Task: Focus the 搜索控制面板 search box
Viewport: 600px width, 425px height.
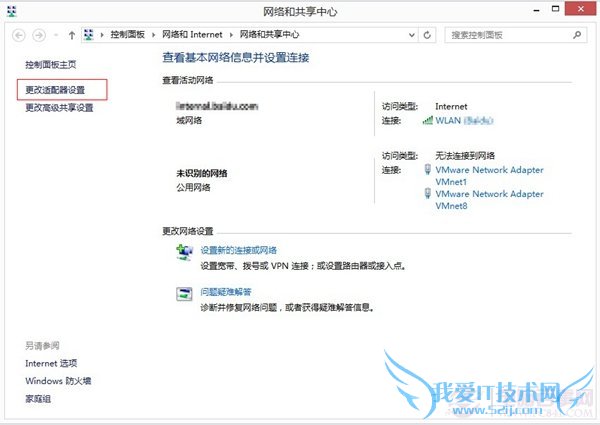Action: [x=515, y=35]
